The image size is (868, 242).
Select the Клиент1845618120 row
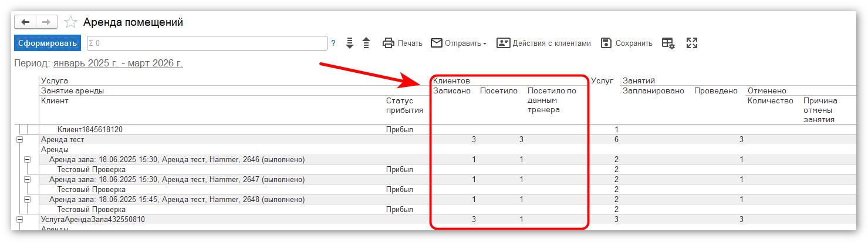pyautogui.click(x=90, y=129)
